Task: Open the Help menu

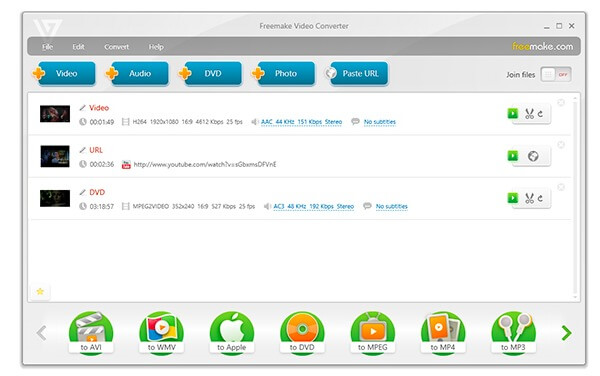Action: (x=156, y=47)
